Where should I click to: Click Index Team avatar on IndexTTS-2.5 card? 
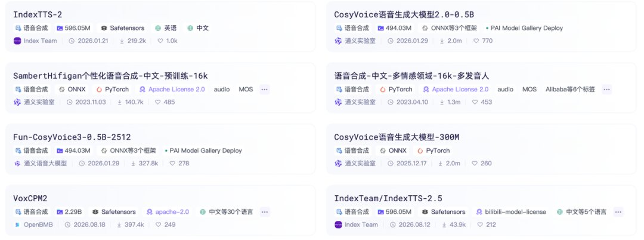(339, 224)
